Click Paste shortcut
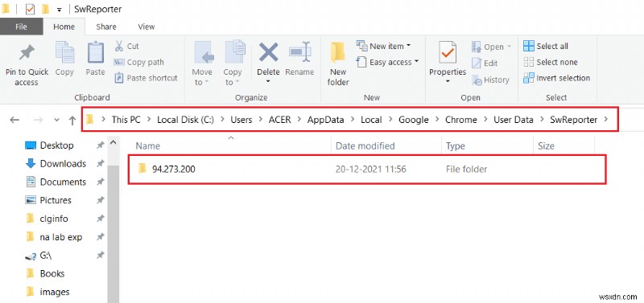 tap(146, 78)
